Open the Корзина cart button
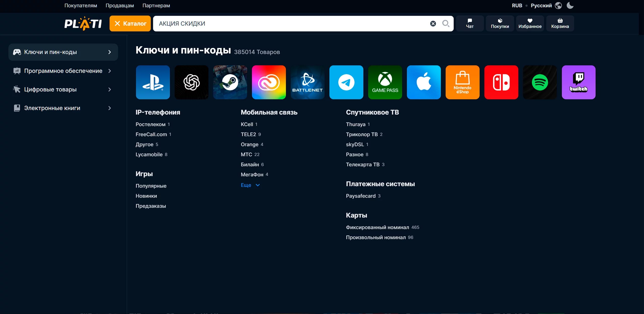 [560, 23]
